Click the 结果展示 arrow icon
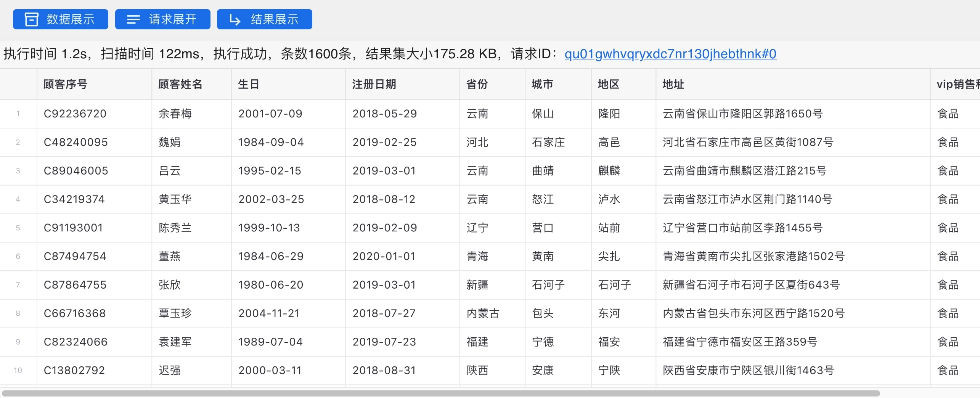The width and height of the screenshot is (980, 398). [234, 19]
